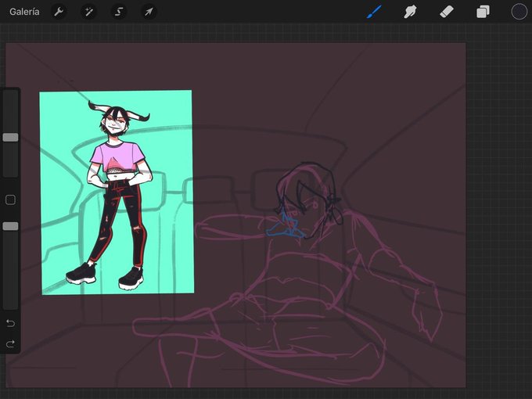Screen dimensions: 532x399
Task: Click the pink shirt on reference character
Action: tap(118, 157)
